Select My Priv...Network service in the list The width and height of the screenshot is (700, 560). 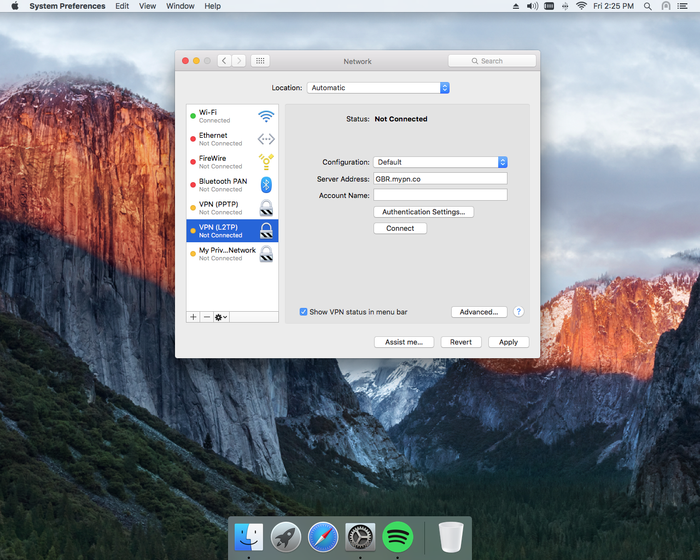coord(232,254)
